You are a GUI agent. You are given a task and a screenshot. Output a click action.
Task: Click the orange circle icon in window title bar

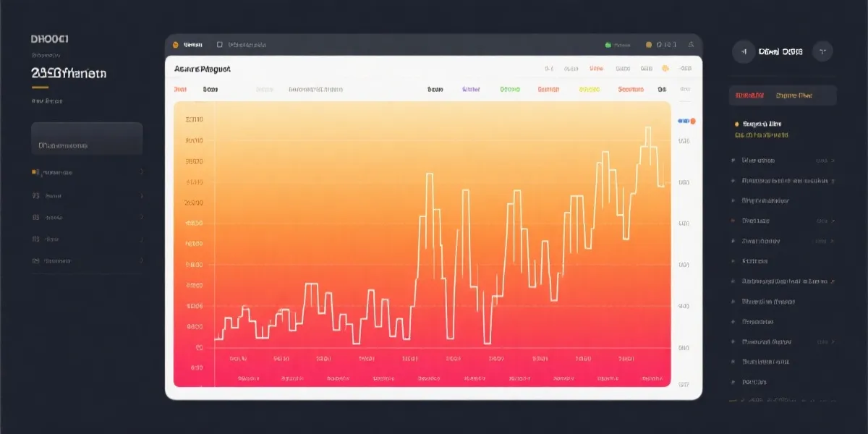point(176,45)
